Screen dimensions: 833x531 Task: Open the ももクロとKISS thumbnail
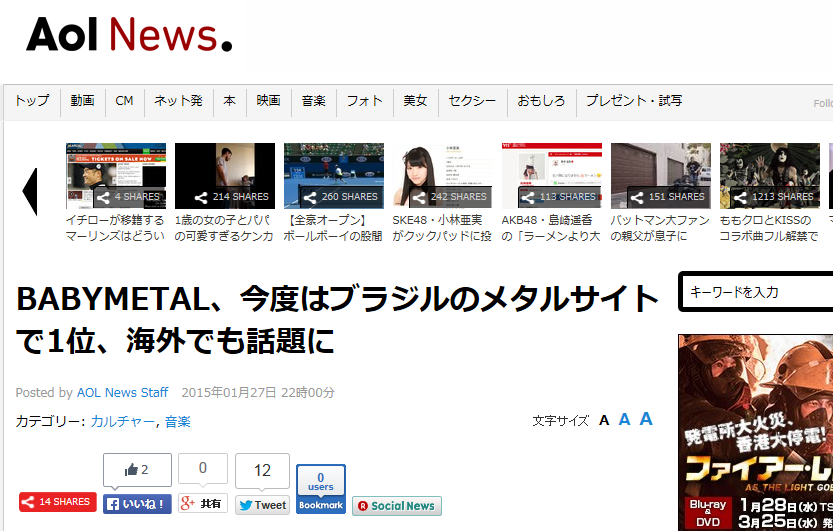point(770,176)
